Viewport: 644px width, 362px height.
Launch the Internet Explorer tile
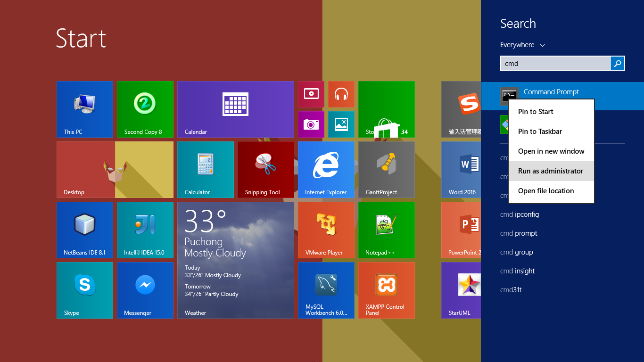coord(326,170)
